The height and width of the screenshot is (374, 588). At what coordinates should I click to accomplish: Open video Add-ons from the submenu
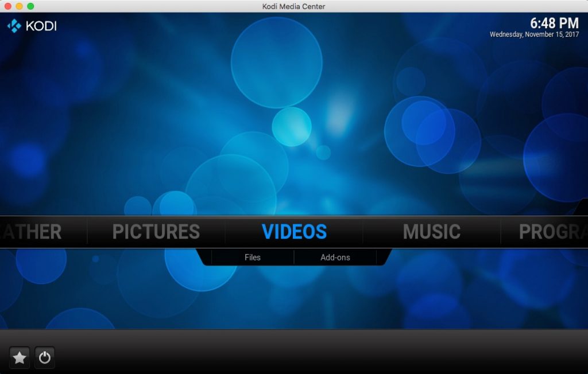tap(335, 257)
